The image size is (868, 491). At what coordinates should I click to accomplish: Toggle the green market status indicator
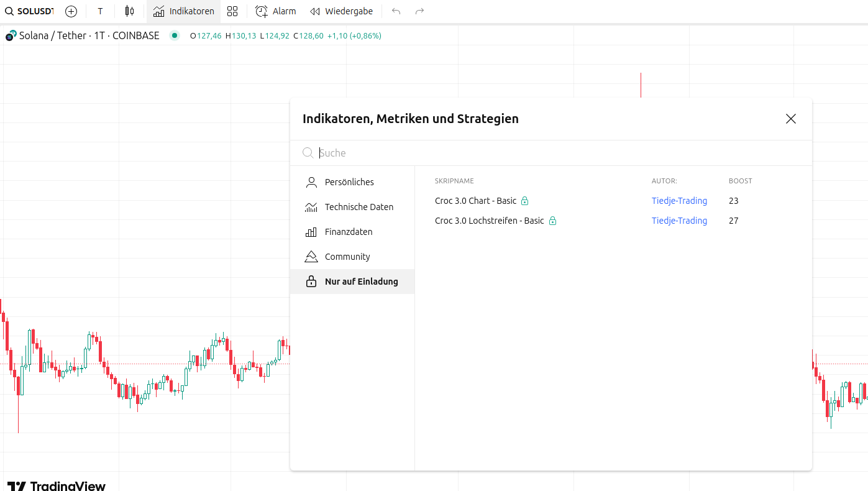coord(175,35)
